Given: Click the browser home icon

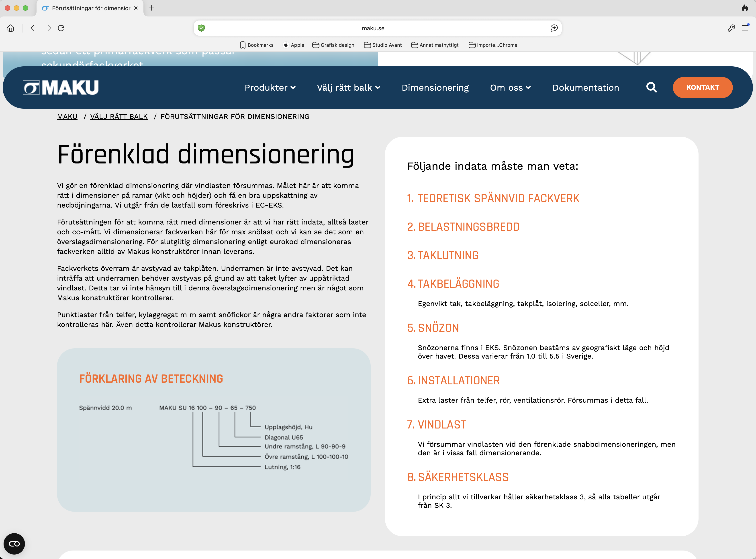Looking at the screenshot, I should [x=11, y=28].
